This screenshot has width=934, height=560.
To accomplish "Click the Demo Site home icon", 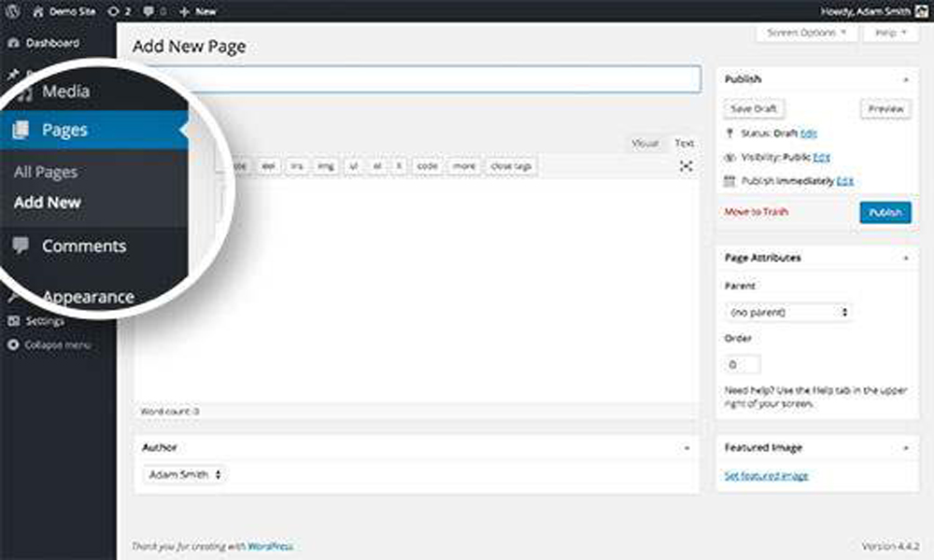I will [37, 11].
